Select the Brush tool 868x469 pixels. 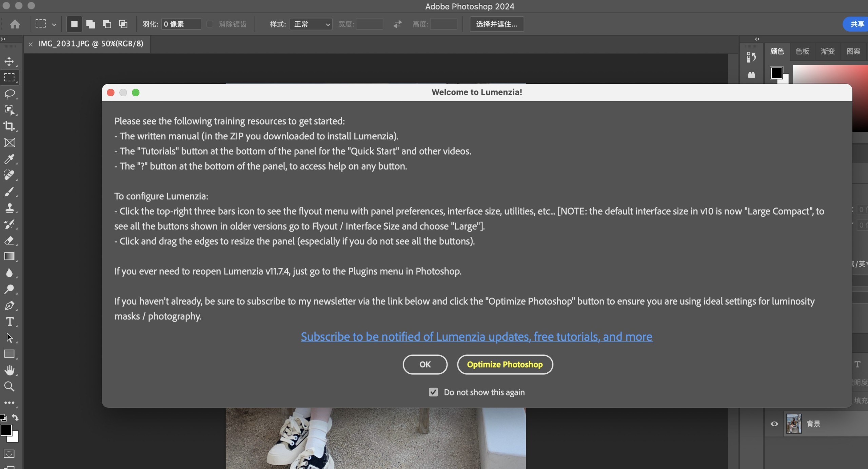point(9,192)
